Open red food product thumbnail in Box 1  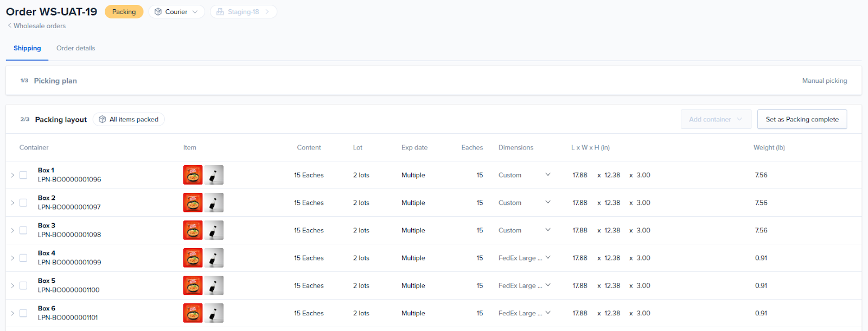193,175
